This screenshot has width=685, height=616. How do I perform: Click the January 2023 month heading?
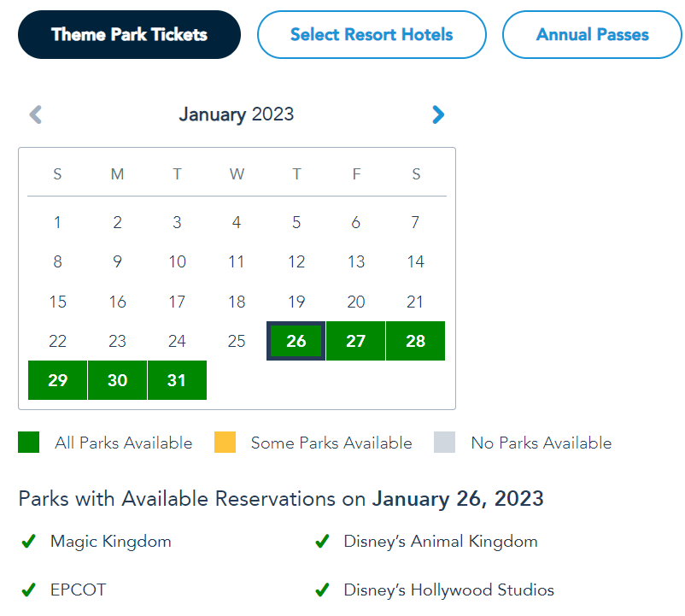click(237, 114)
